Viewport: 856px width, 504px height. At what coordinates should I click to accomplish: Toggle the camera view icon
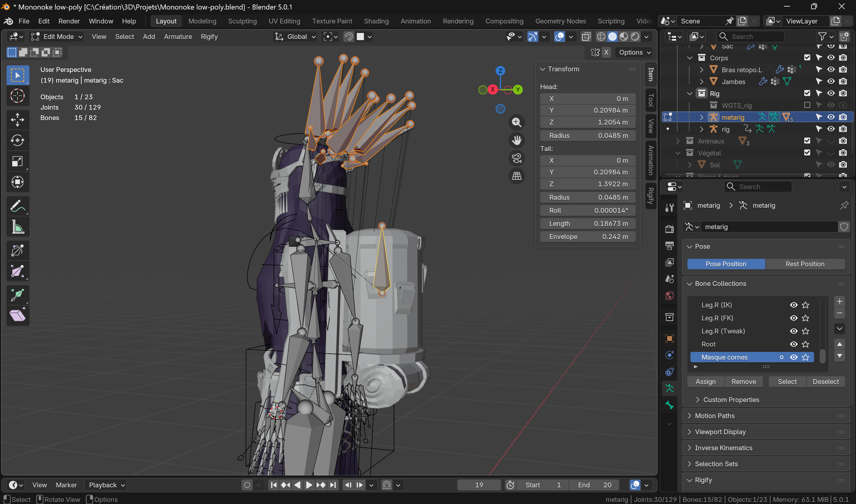point(516,158)
